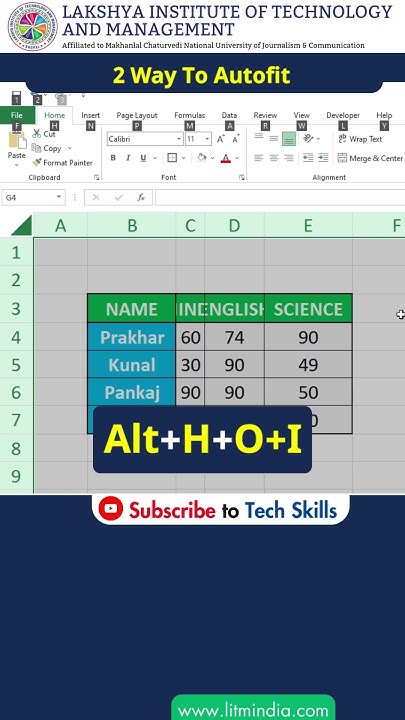Viewport: 405px width, 720px height.
Task: Select the Prakhar cell
Action: 132,337
